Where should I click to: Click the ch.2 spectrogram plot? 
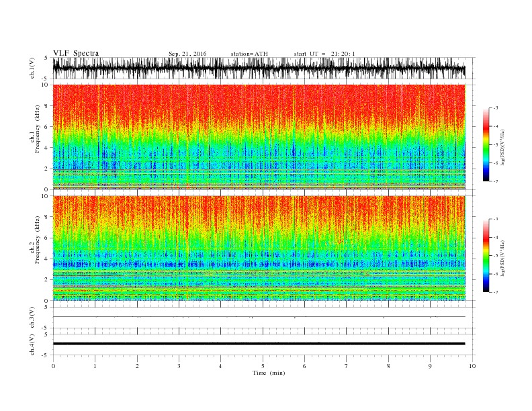click(259, 248)
